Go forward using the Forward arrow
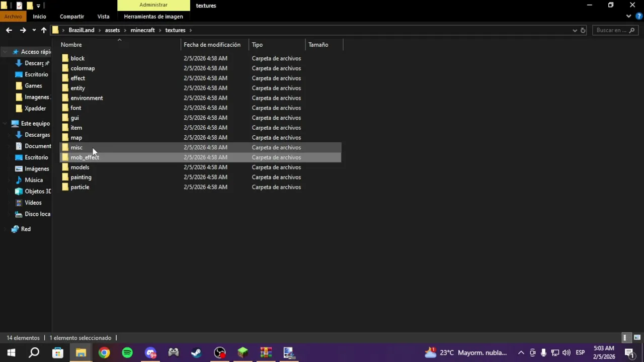The image size is (644, 362). [x=23, y=30]
